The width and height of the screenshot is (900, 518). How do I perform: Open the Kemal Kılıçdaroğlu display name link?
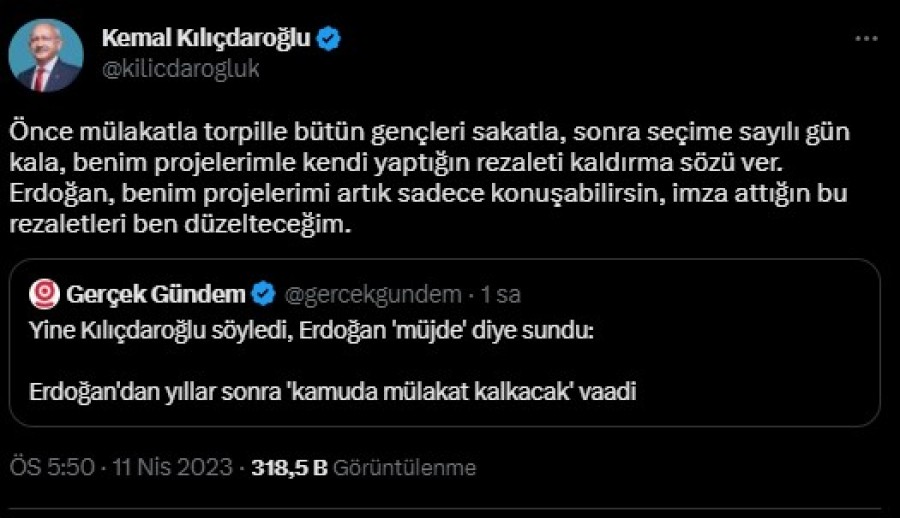coord(205,39)
